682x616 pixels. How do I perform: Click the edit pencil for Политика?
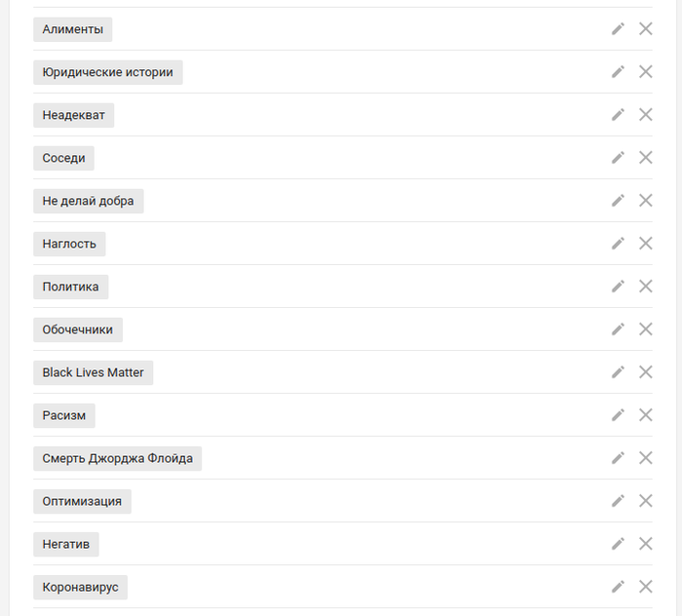tap(618, 287)
